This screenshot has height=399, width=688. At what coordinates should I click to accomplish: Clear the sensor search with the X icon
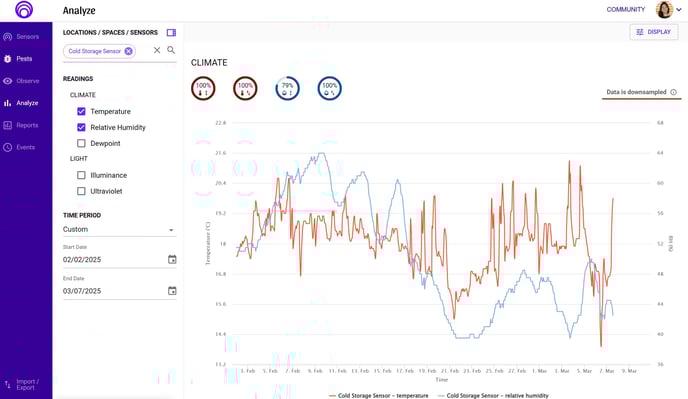pyautogui.click(x=157, y=50)
